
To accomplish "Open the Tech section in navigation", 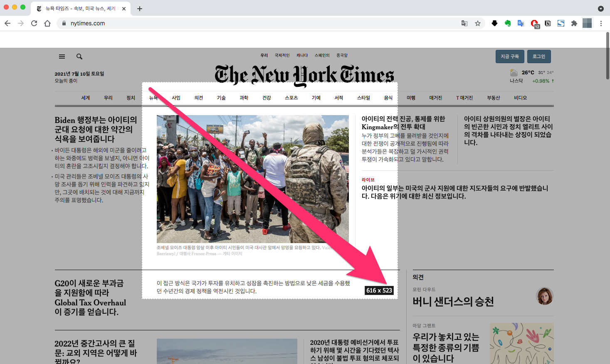I will [x=221, y=98].
